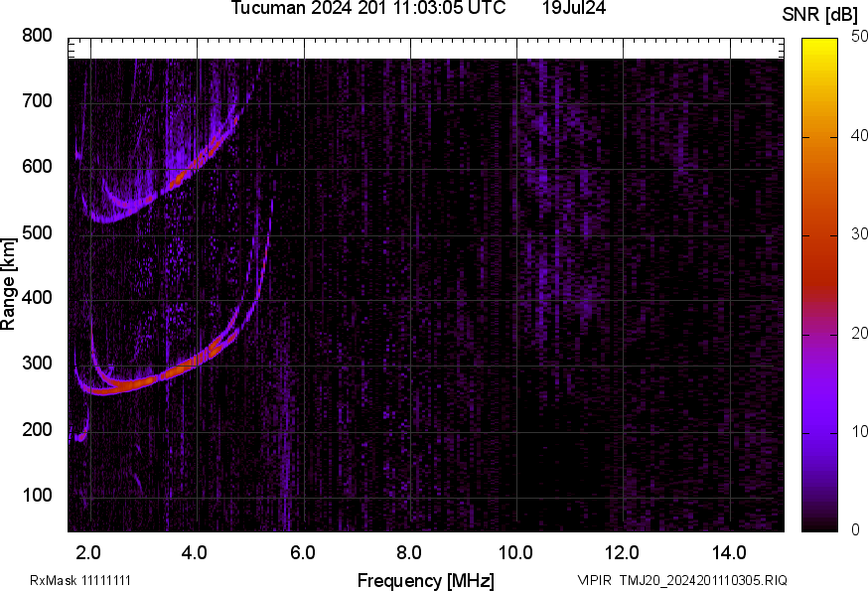Click the 'SNR [dB]' colorbar heading
The width and height of the screenshot is (868, 591).
(x=820, y=15)
